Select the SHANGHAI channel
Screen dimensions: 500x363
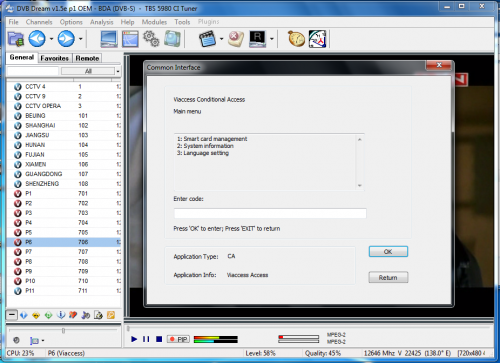(64, 125)
